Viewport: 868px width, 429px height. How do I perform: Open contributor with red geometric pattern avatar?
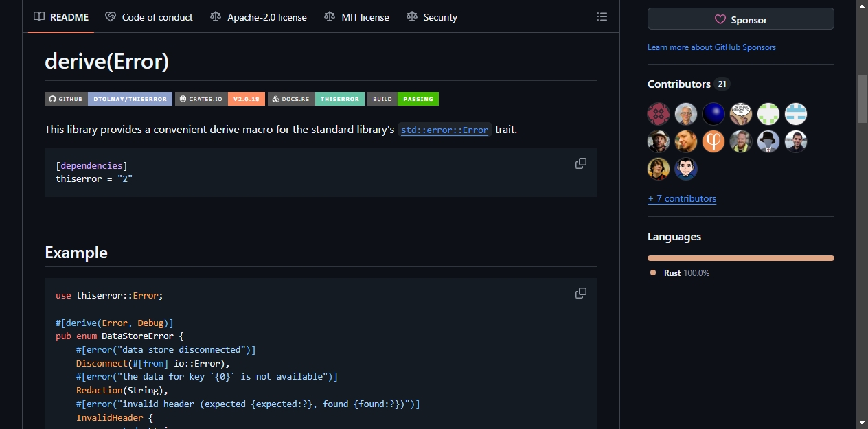659,114
